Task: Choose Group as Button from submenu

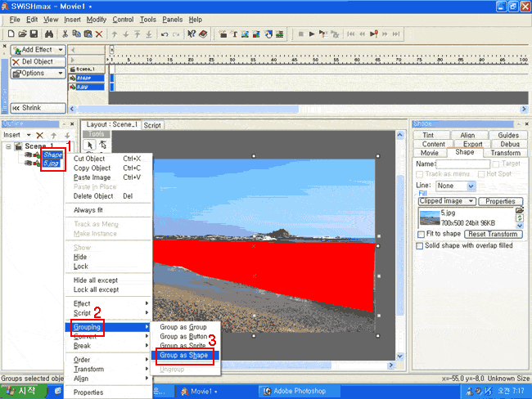Action: click(x=185, y=336)
